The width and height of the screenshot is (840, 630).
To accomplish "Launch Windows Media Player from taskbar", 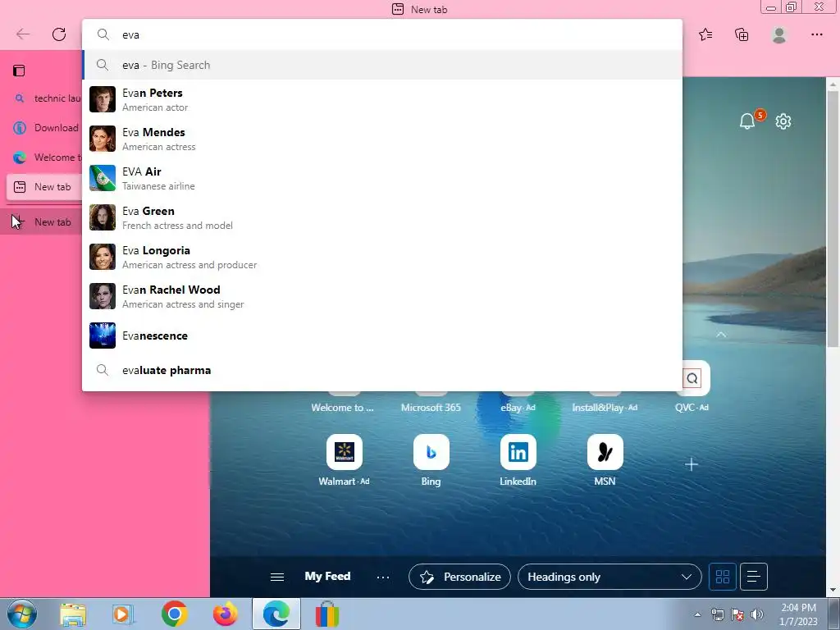I will [123, 614].
